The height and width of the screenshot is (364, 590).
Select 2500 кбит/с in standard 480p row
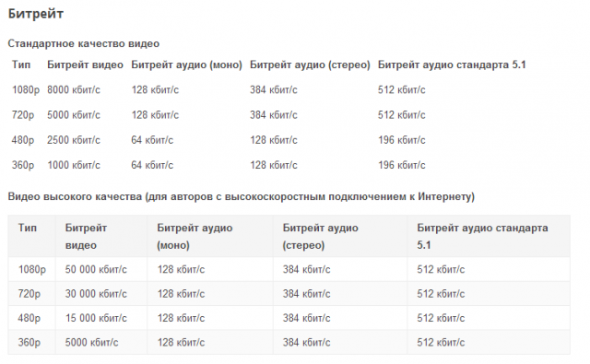click(x=74, y=140)
